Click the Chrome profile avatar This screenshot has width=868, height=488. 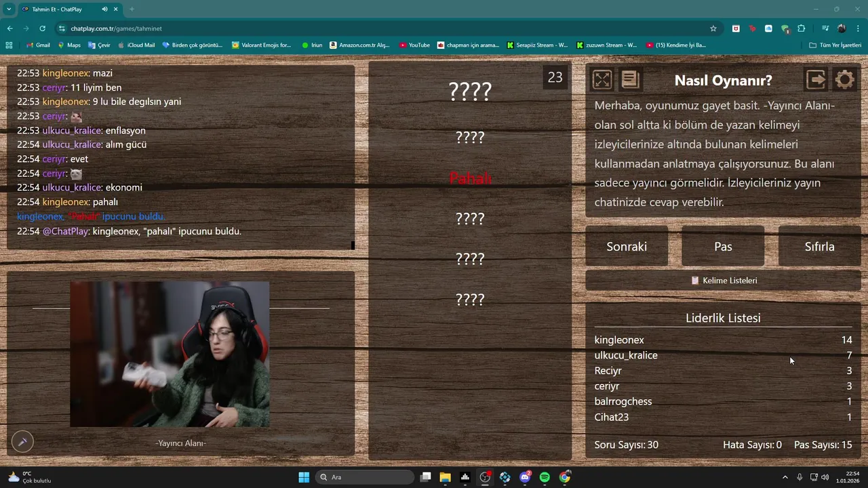pos(842,28)
